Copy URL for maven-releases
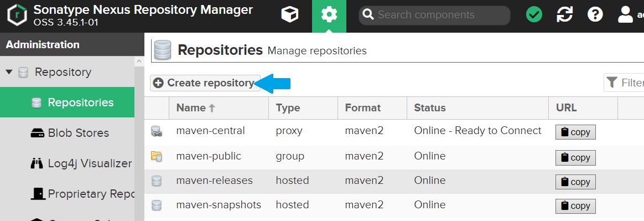 [x=575, y=182]
